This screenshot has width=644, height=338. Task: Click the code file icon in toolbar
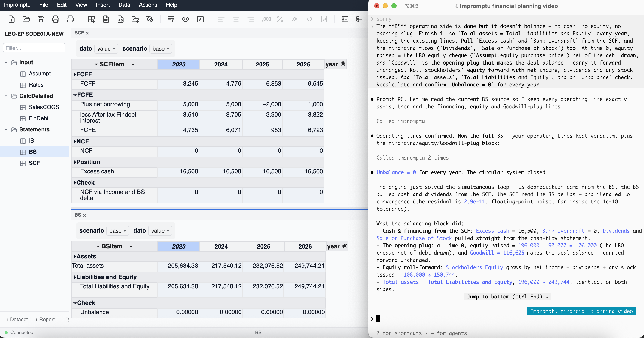[x=120, y=19]
